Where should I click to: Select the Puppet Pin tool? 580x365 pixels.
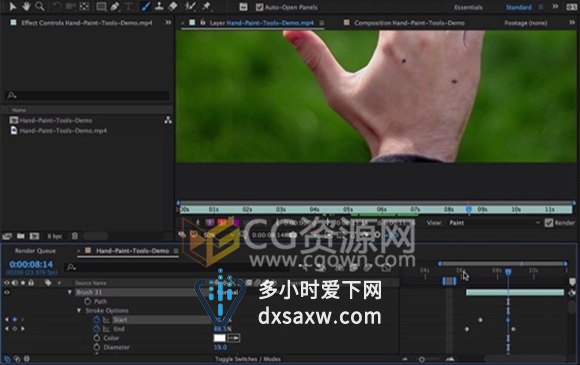point(206,6)
